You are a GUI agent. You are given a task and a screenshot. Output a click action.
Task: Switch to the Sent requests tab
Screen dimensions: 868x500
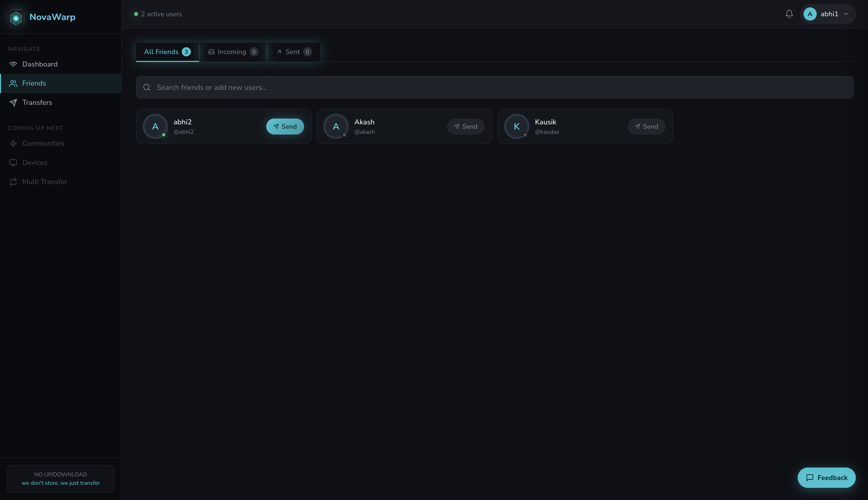pos(294,52)
